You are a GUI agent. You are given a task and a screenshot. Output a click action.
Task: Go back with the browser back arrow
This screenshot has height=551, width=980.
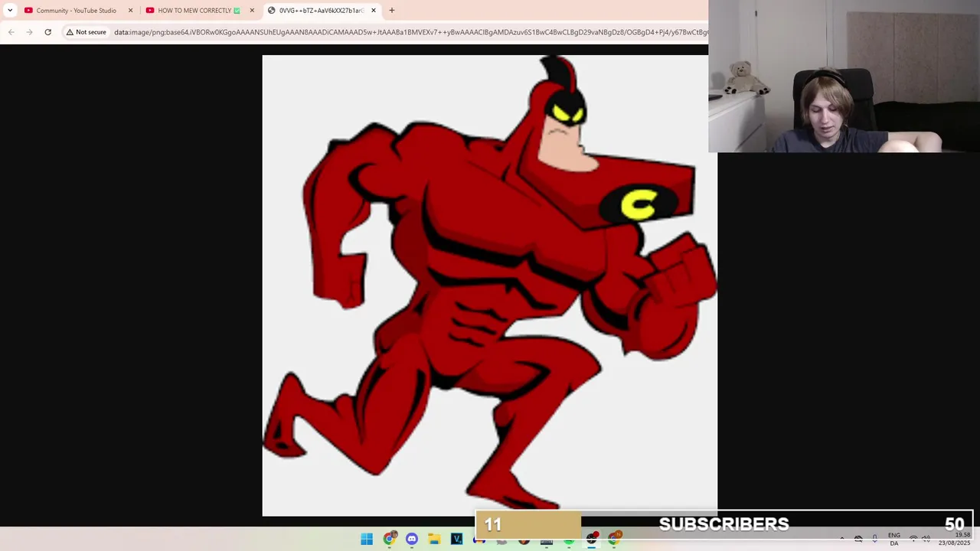(x=11, y=32)
